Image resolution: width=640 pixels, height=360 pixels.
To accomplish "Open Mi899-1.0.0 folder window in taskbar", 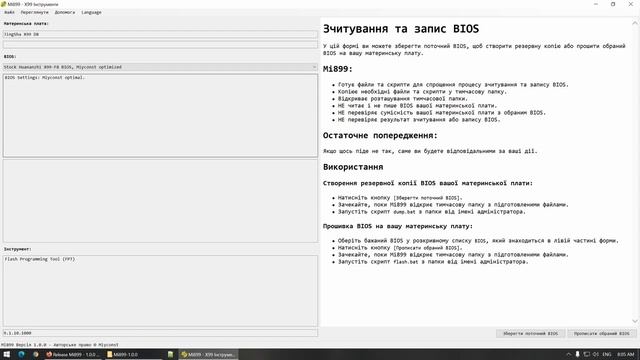I will [x=133, y=354].
